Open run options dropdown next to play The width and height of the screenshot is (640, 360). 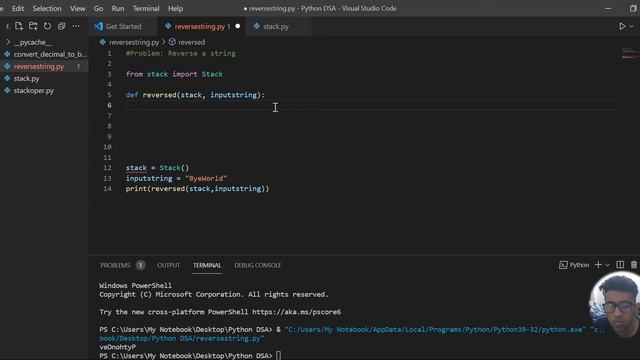pyautogui.click(x=631, y=26)
